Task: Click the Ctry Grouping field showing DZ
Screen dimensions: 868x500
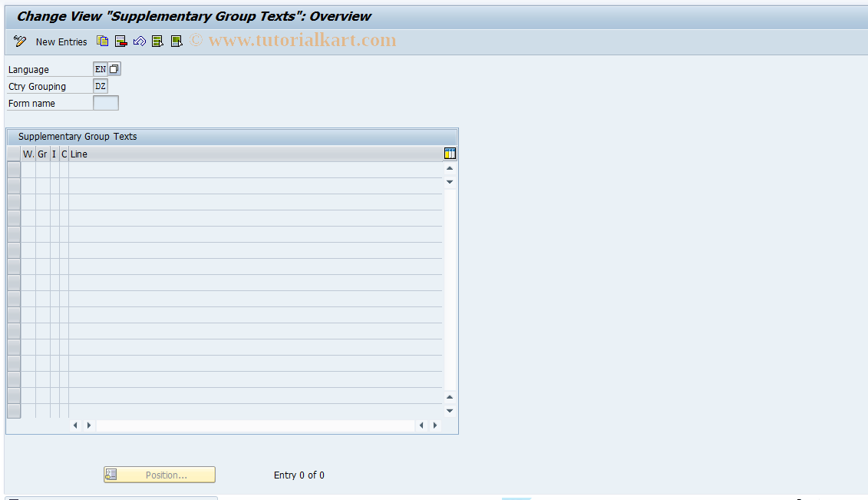Action: click(x=101, y=86)
